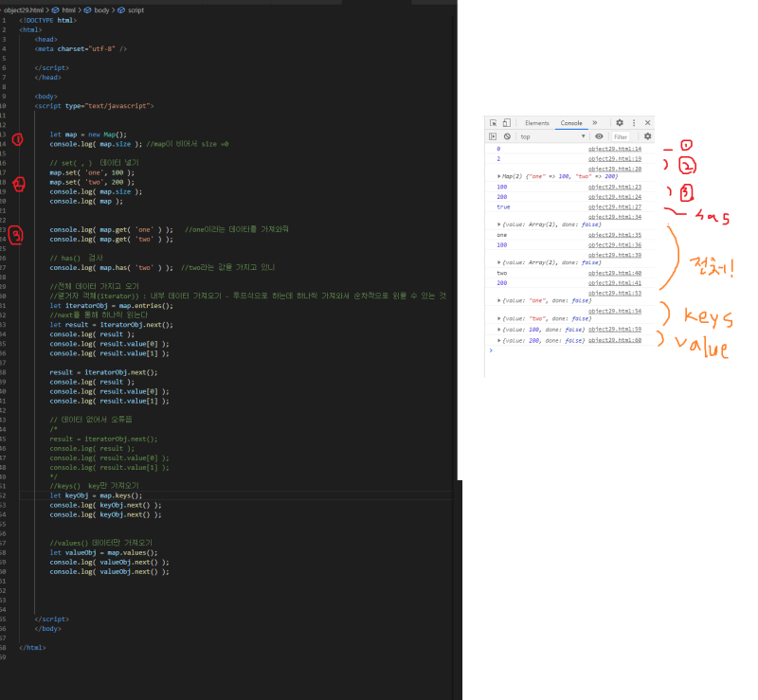Click the '<!DOCTYPE html>' line in editor
This screenshot has width=758, height=700.
pos(48,20)
